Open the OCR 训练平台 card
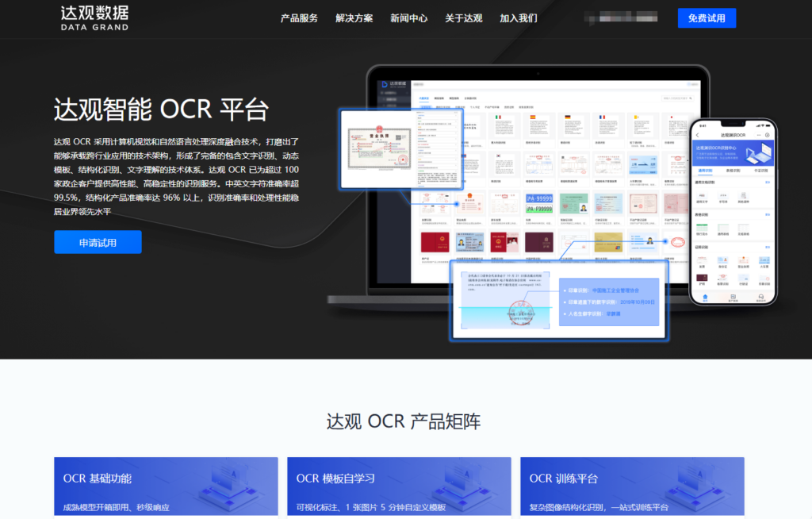The image size is (812, 519). point(632,486)
